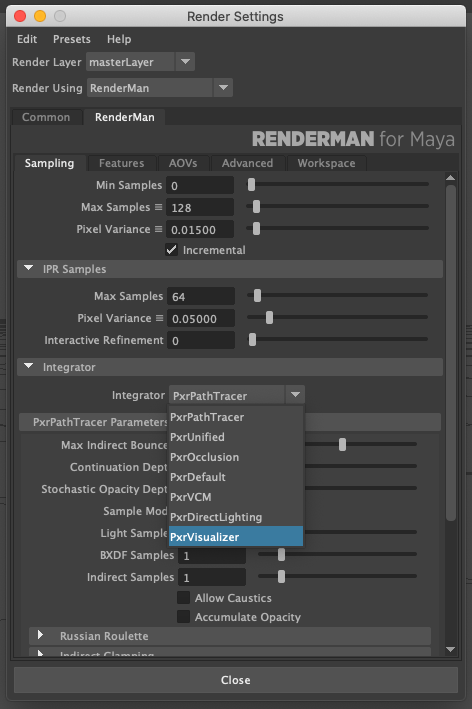The image size is (472, 709).
Task: Click the Indirect Samples input field
Action: [212, 577]
